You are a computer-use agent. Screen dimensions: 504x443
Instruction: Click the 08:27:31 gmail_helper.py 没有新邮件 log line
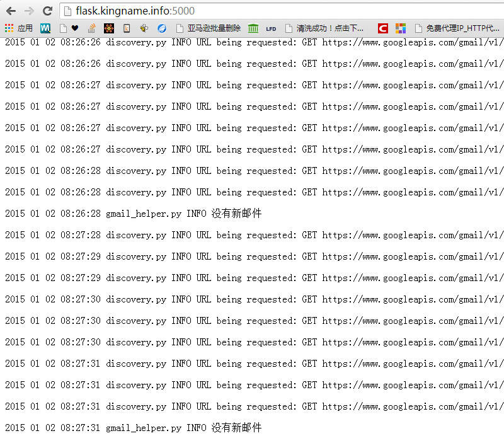click(134, 428)
